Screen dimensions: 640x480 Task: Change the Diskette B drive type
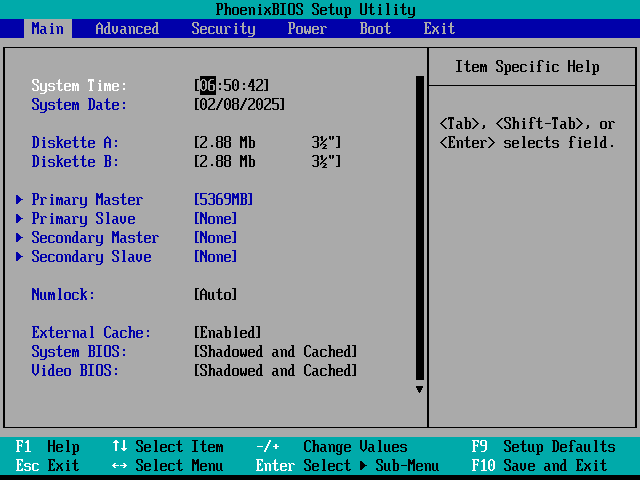click(x=267, y=162)
